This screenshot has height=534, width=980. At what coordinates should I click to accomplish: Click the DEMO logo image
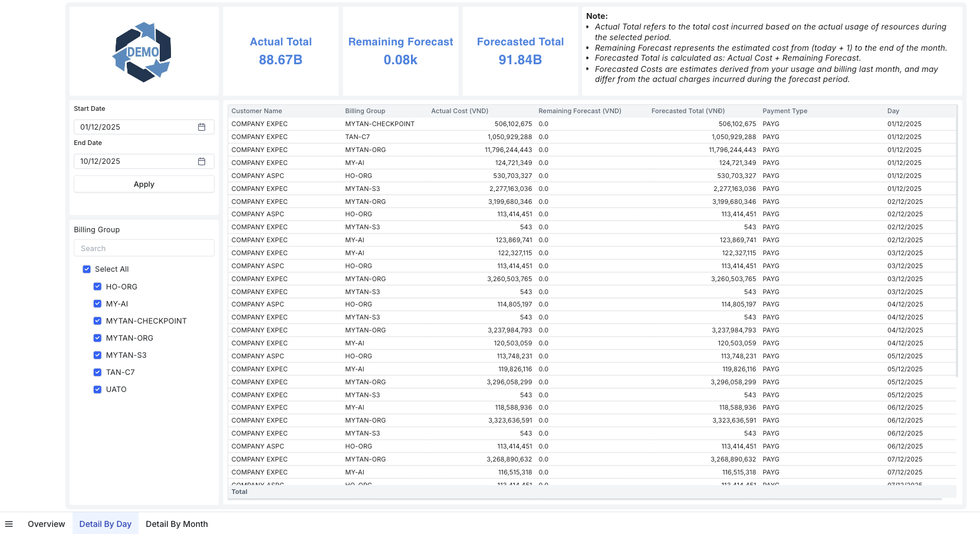pyautogui.click(x=143, y=52)
